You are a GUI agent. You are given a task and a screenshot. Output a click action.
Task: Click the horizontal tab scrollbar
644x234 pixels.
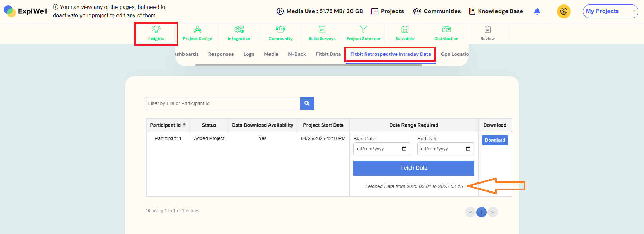pyautogui.click(x=308, y=65)
